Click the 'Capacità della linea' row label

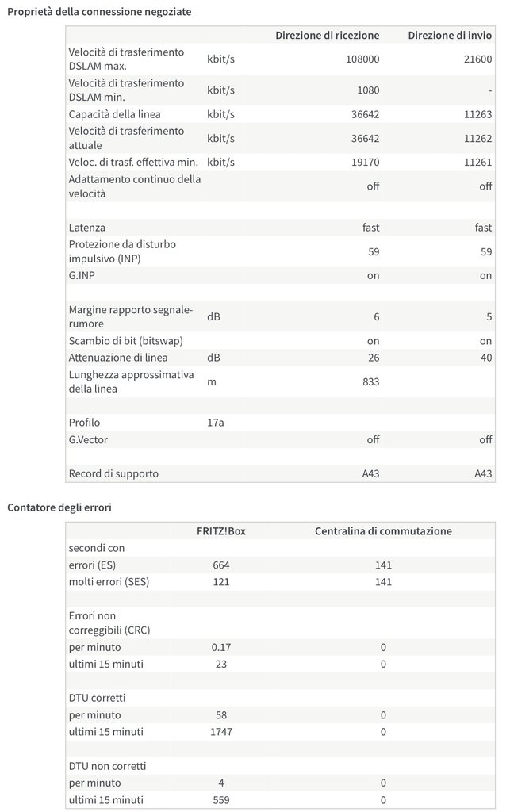coord(115,114)
